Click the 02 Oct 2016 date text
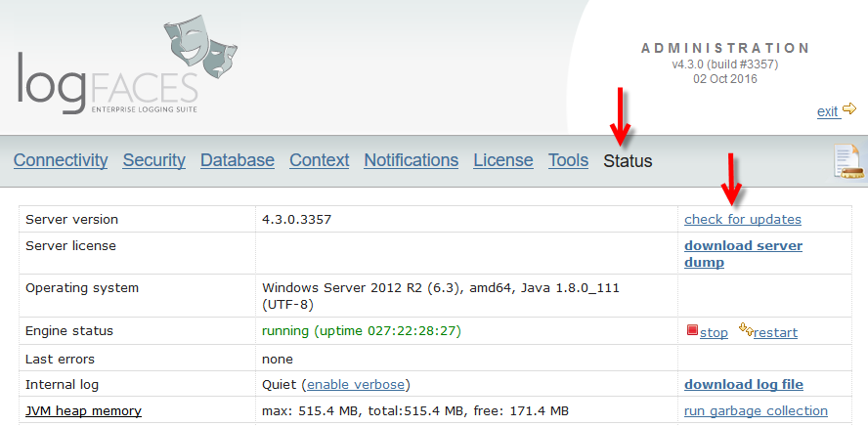 [x=725, y=79]
